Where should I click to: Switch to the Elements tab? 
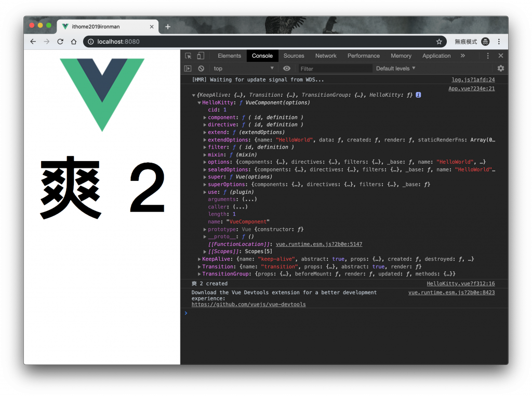[229, 56]
